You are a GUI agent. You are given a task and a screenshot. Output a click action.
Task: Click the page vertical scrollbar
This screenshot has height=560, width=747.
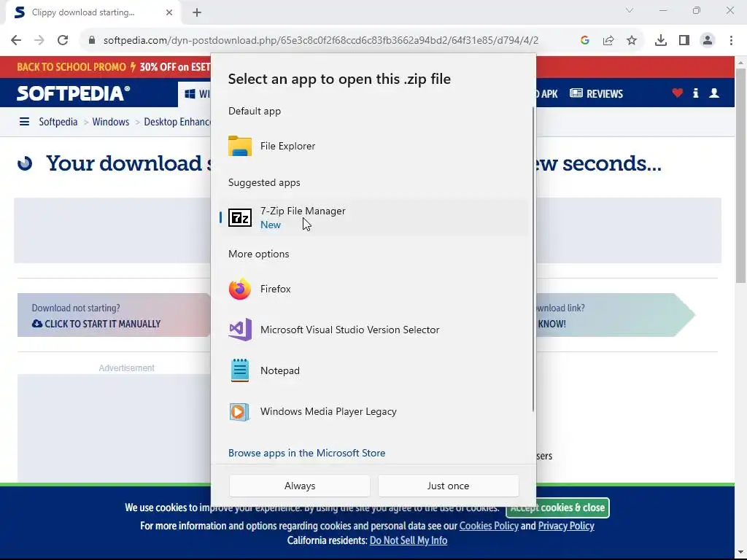740,176
